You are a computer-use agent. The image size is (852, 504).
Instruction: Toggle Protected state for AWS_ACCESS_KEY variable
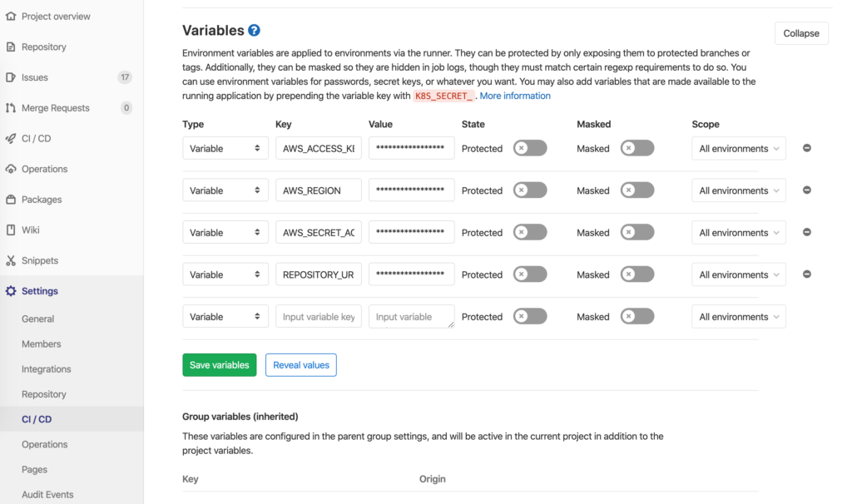tap(530, 148)
